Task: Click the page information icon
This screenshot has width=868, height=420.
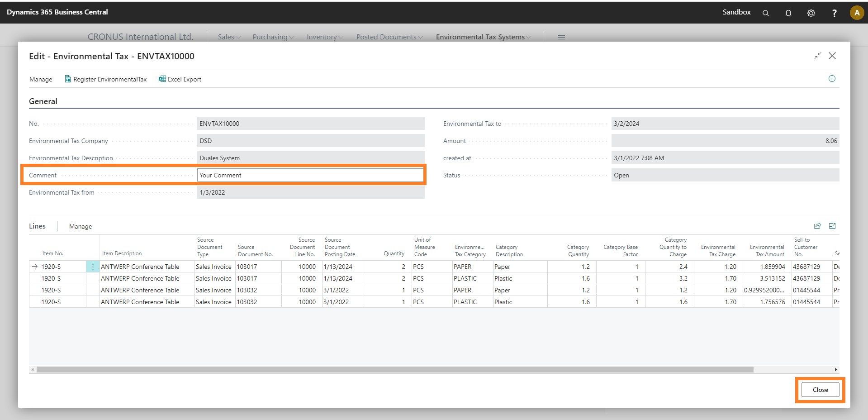Action: [x=831, y=79]
